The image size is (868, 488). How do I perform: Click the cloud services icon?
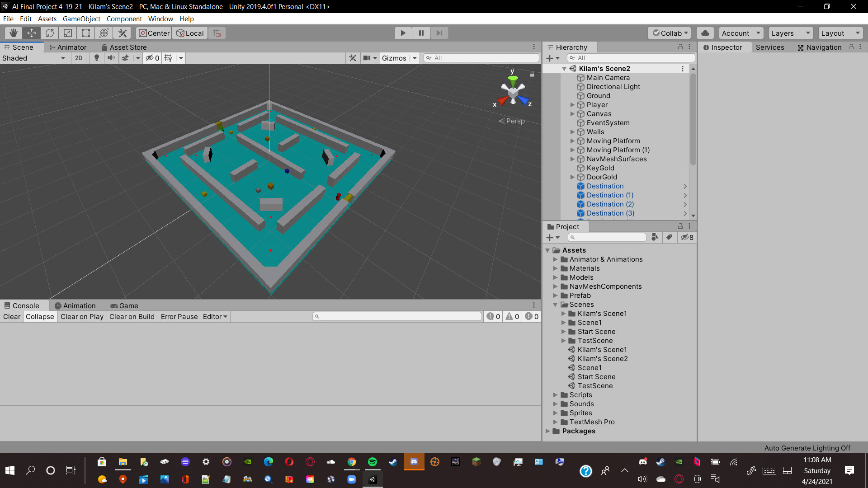[x=705, y=33]
